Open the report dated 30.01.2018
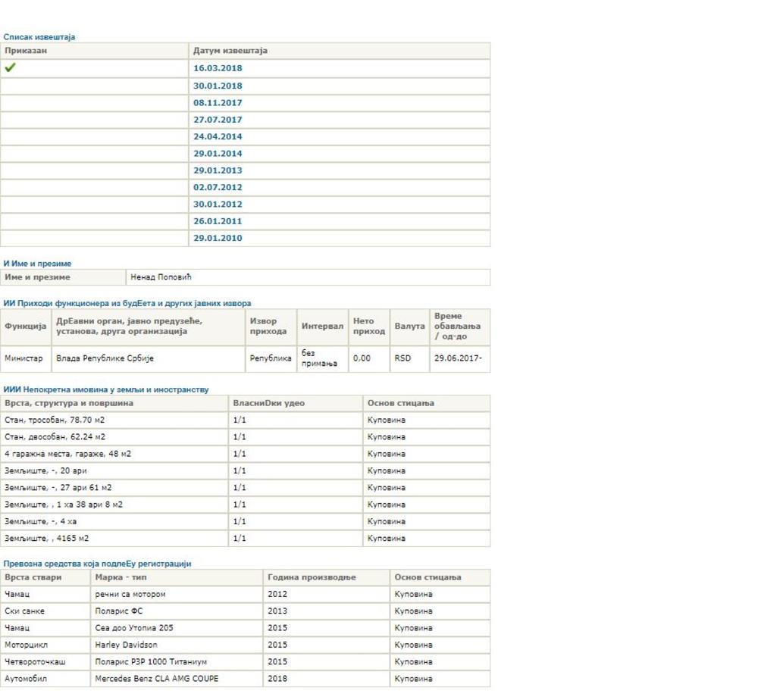The height and width of the screenshot is (700, 758). [218, 86]
